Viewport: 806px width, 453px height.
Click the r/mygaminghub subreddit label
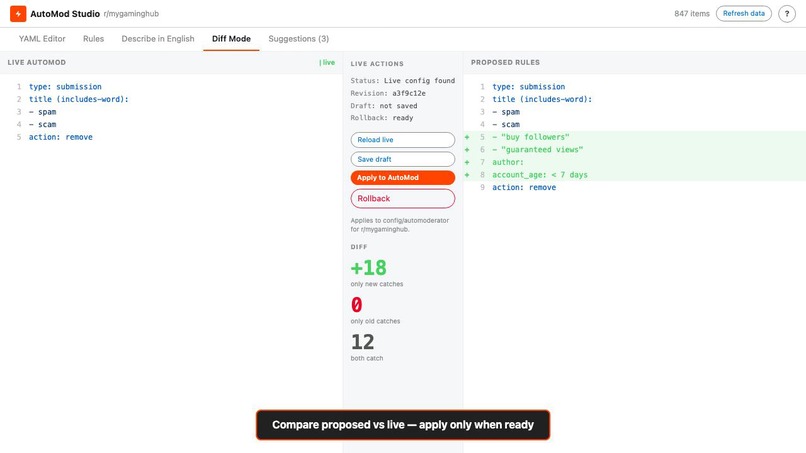point(131,14)
